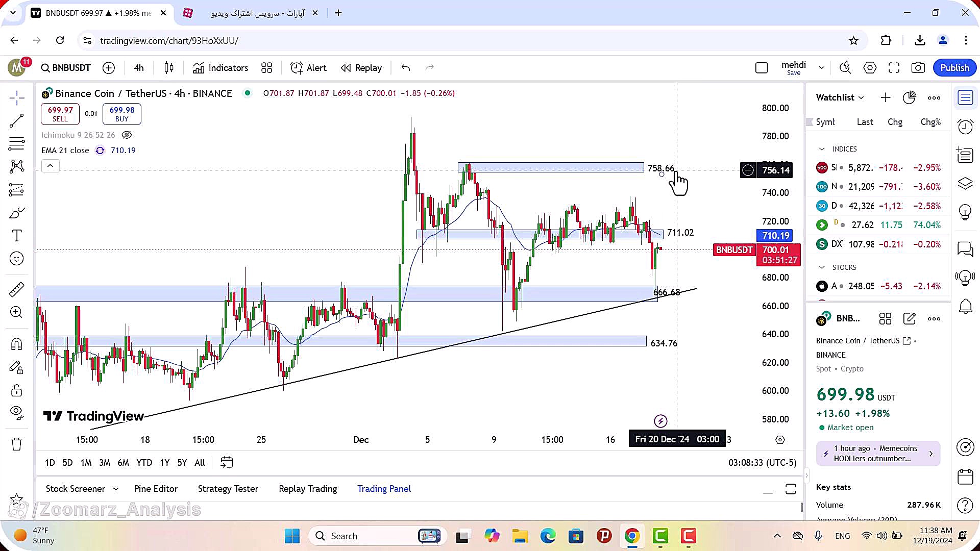Open indicator templates grid
The height and width of the screenshot is (551, 980).
[x=266, y=68]
